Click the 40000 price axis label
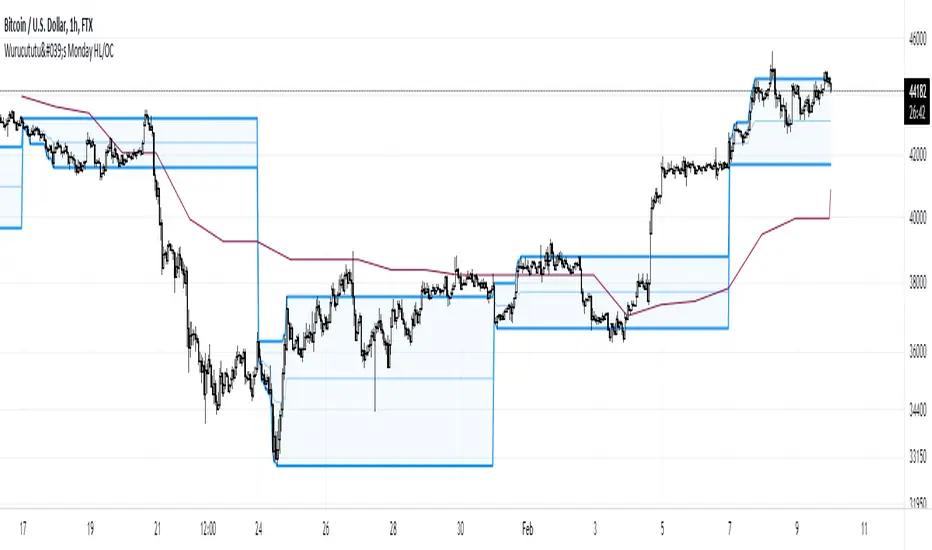Image resolution: width=932 pixels, height=550 pixels. (x=916, y=218)
